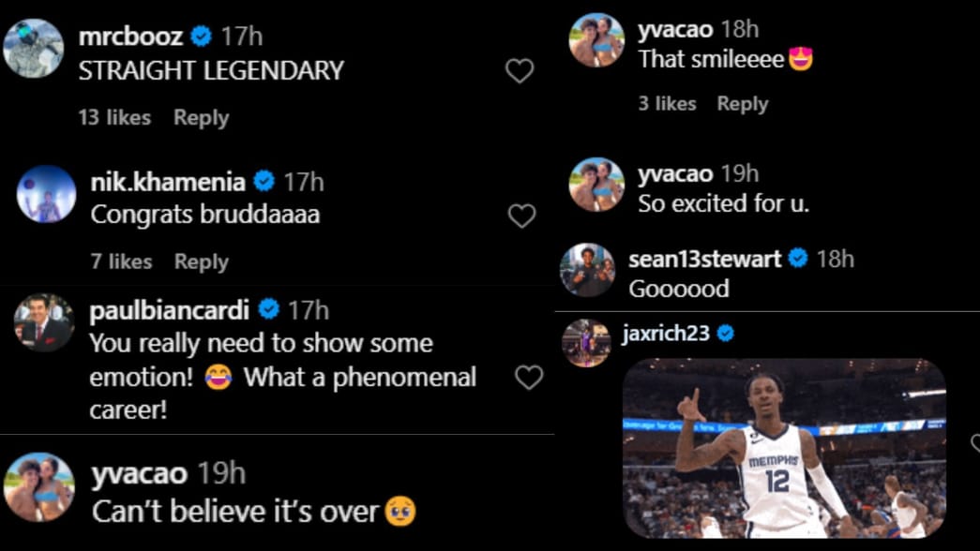
Task: Like nik.khamenia's Congrats comment
Action: point(521,216)
